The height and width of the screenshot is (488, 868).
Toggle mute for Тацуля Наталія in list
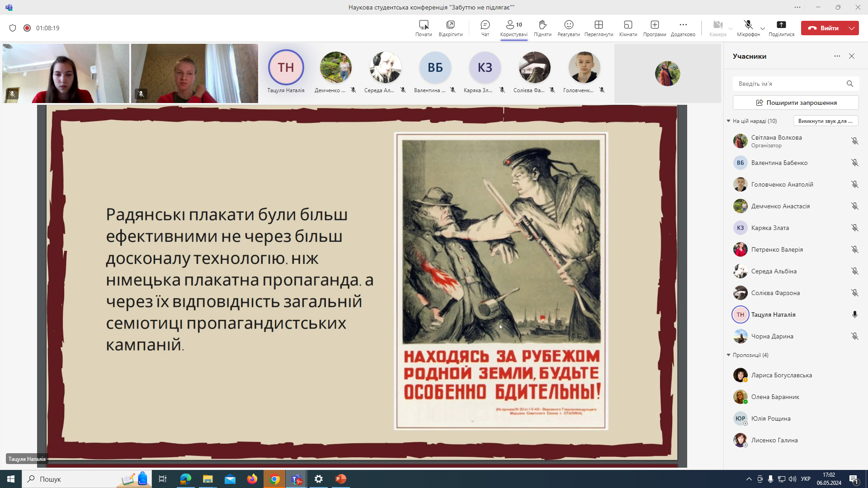(x=854, y=314)
